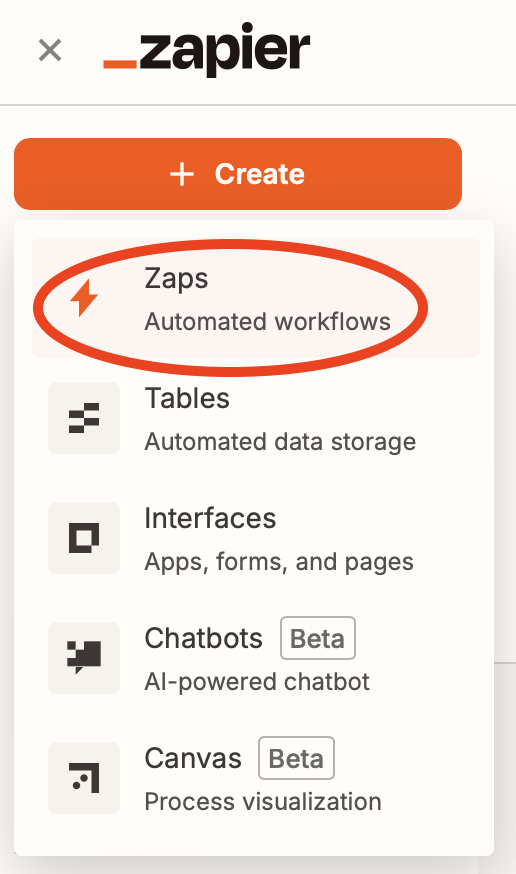Viewport: 516px width, 874px height.
Task: Open the Create button
Action: point(238,174)
